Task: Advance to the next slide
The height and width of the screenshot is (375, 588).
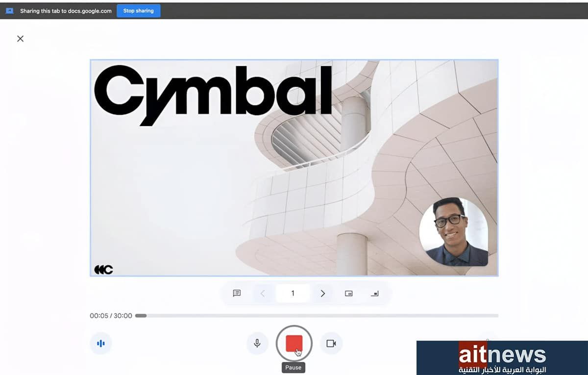Action: [322, 293]
